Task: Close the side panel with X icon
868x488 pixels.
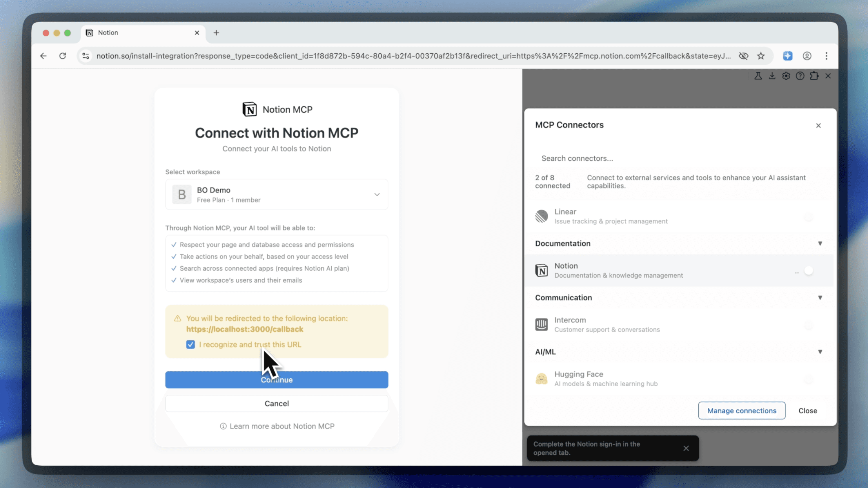Action: tap(828, 76)
